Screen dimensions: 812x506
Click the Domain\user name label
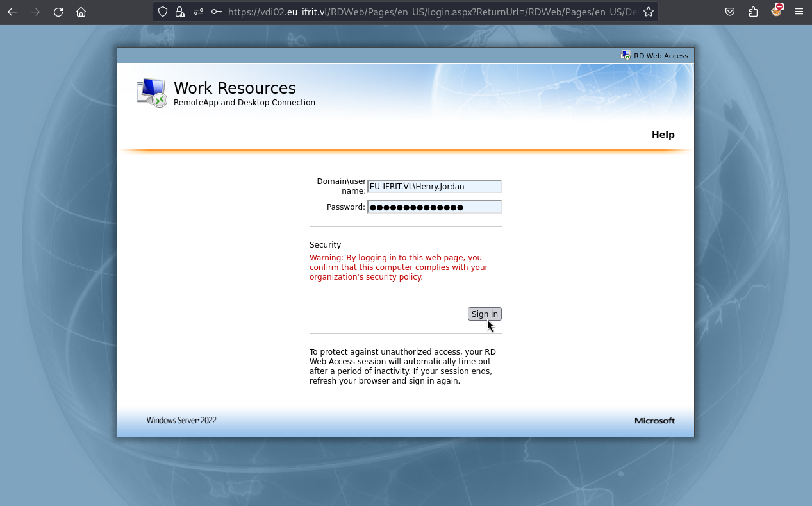341,186
